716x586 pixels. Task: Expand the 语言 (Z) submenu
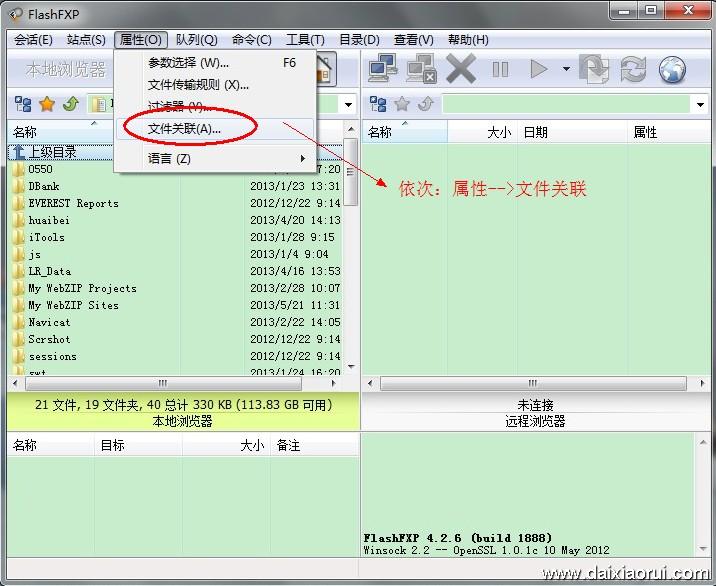click(215, 158)
